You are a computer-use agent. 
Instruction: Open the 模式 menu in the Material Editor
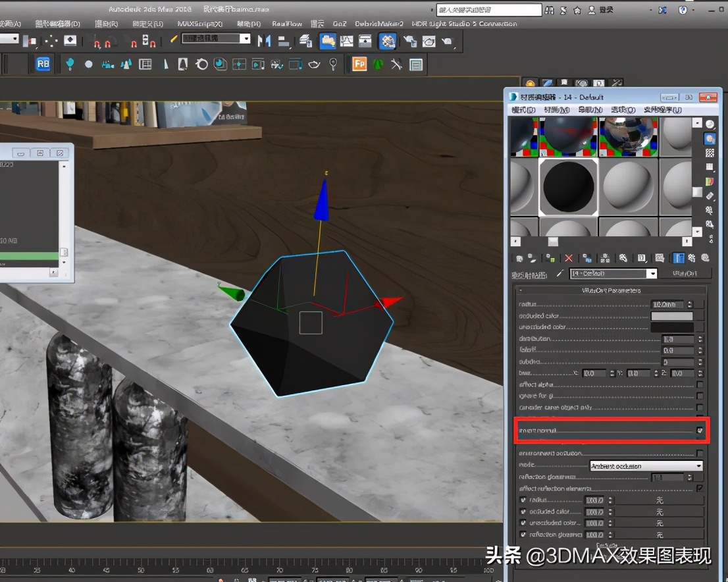tap(519, 110)
